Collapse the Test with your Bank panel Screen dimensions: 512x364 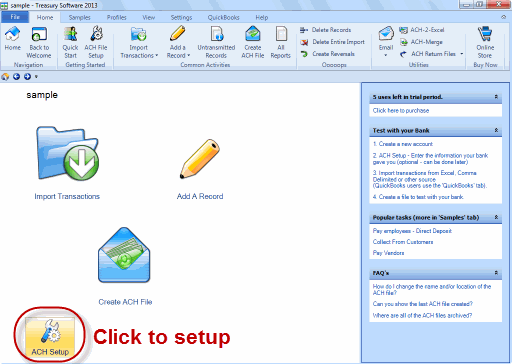(x=496, y=130)
